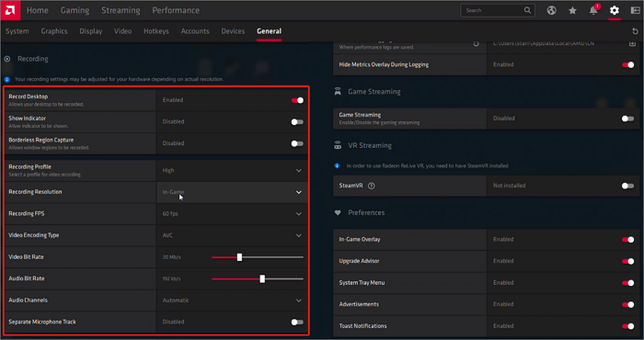This screenshot has width=644, height=340.
Task: Reset performance log location icon
Action: 476,43
